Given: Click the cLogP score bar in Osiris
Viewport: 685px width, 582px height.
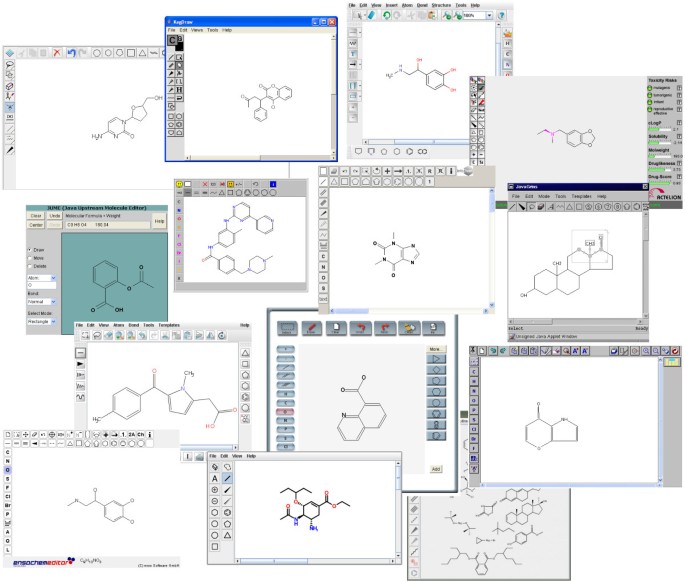Looking at the screenshot, I should pyautogui.click(x=660, y=129).
